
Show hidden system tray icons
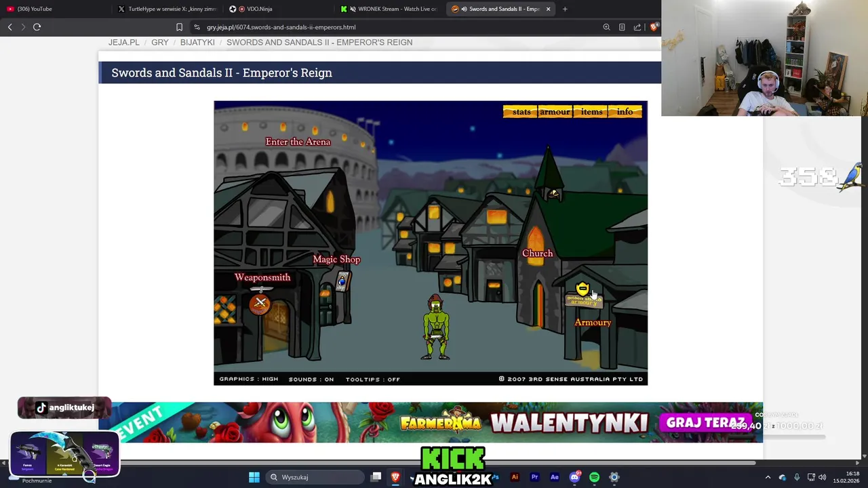click(x=768, y=477)
